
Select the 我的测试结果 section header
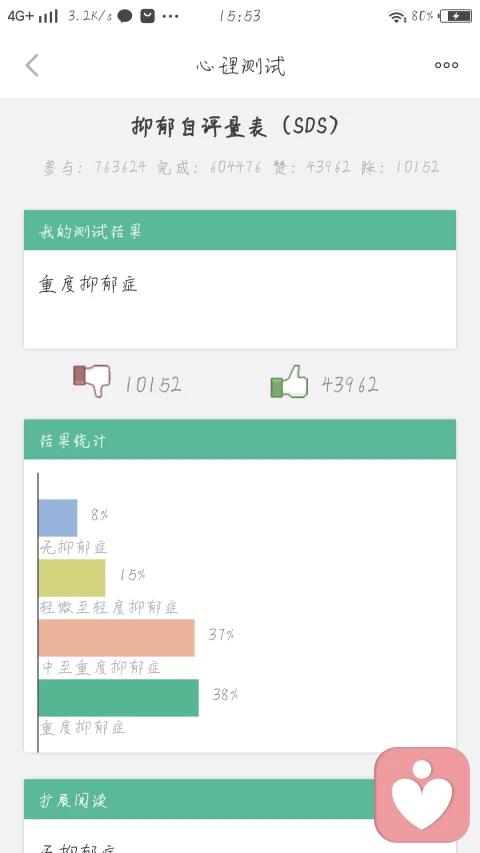click(x=239, y=230)
